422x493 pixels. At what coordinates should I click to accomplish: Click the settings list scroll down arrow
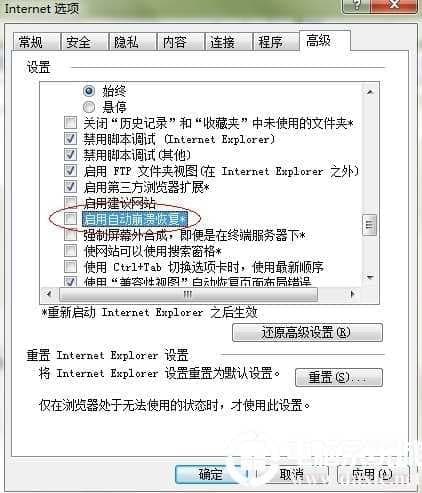[x=370, y=277]
